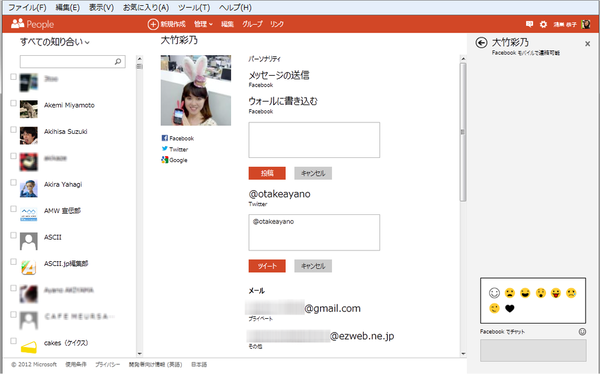The height and width of the screenshot is (374, 600).
Task: Check the first contact's checkbox
Action: coord(13,77)
